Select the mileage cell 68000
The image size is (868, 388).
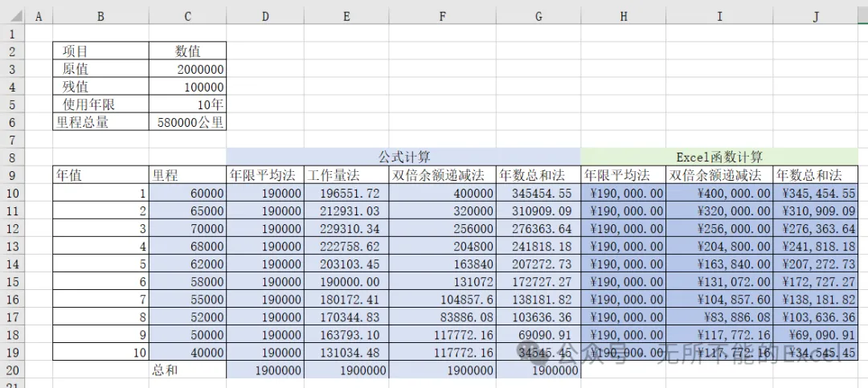pyautogui.click(x=187, y=246)
